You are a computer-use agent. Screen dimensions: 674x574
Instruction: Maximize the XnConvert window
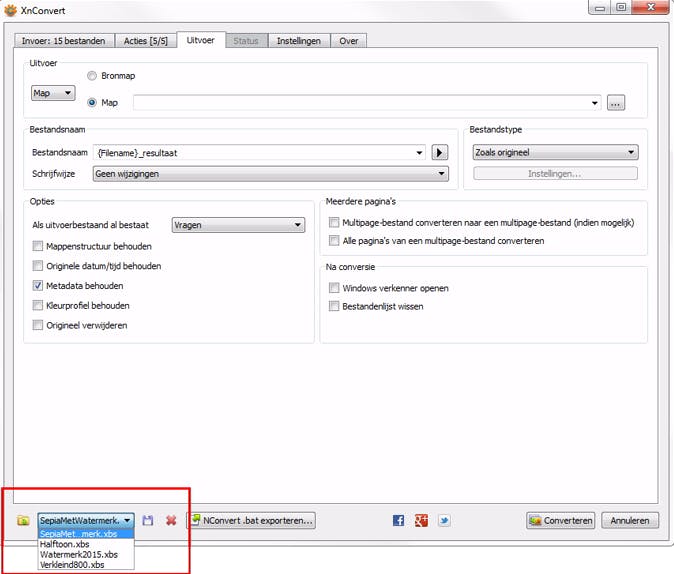(x=621, y=7)
